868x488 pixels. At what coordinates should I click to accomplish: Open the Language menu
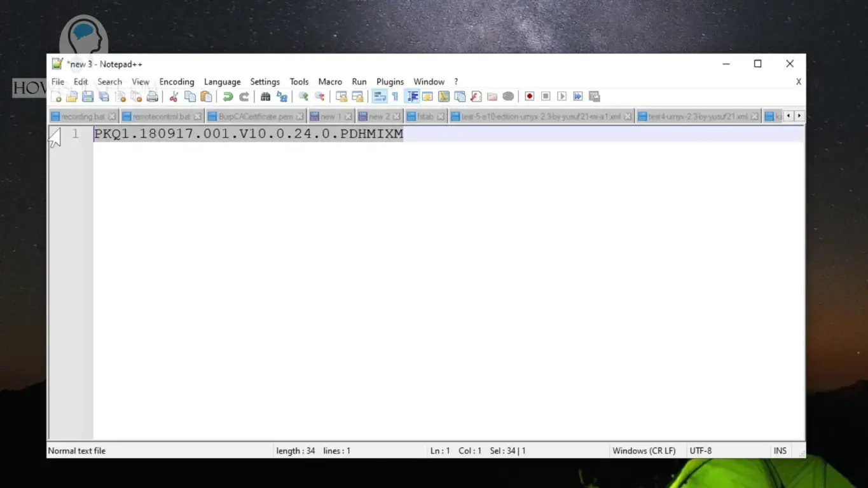pos(222,82)
